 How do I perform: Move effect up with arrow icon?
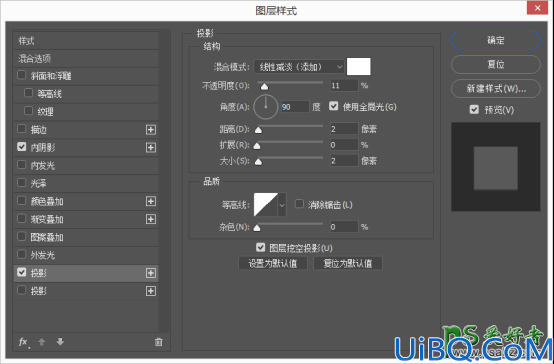point(42,342)
